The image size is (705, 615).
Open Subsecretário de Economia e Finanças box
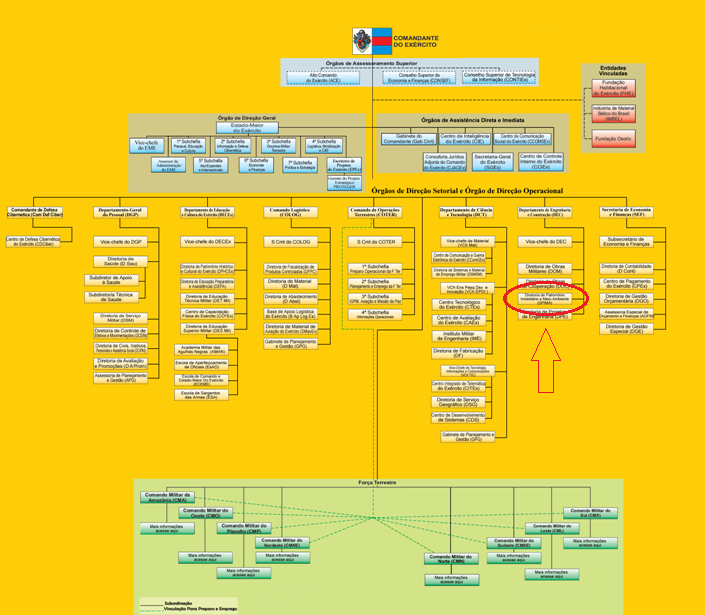[x=627, y=242]
